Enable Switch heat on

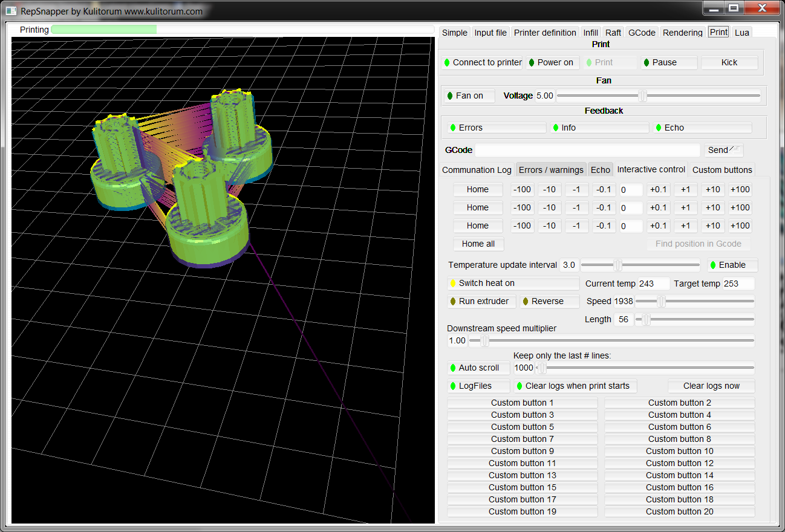513,283
